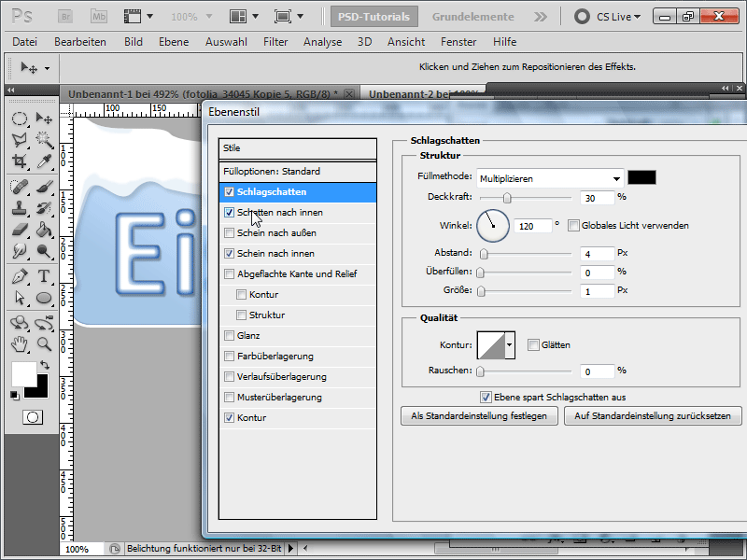Image resolution: width=747 pixels, height=560 pixels.
Task: Click Als Standardeinstellung festlegen
Action: [479, 415]
